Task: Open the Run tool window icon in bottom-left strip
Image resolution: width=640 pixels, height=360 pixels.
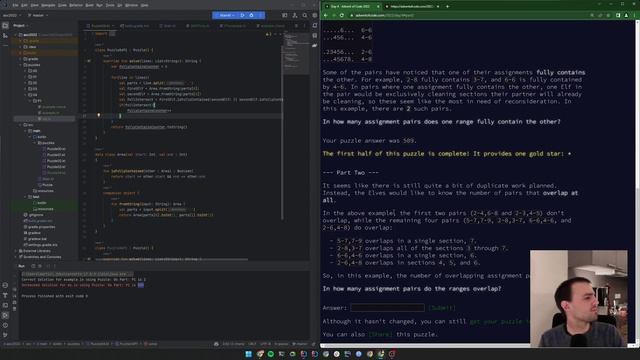Action: point(5,315)
